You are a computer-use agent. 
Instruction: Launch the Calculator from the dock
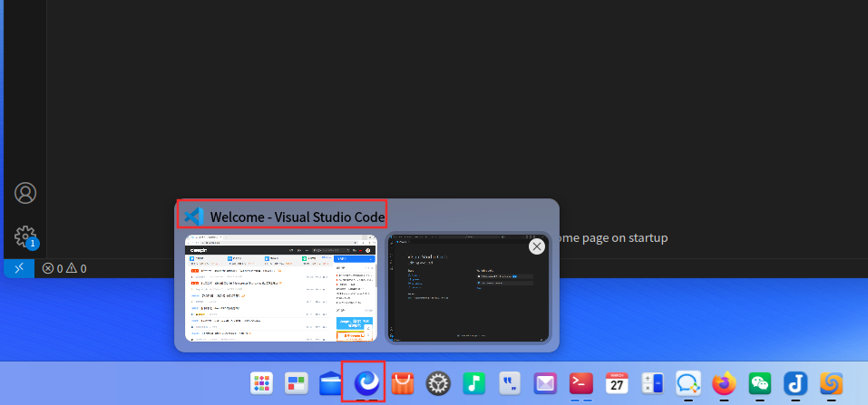pyautogui.click(x=652, y=383)
